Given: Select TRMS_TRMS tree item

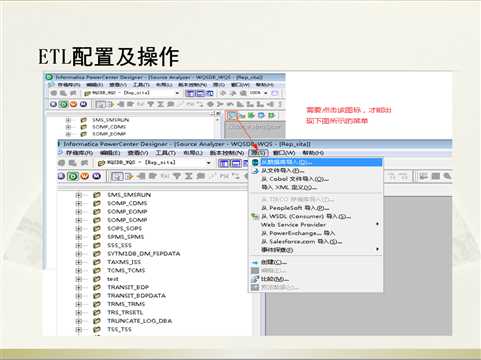Looking at the screenshot, I should (x=126, y=304).
